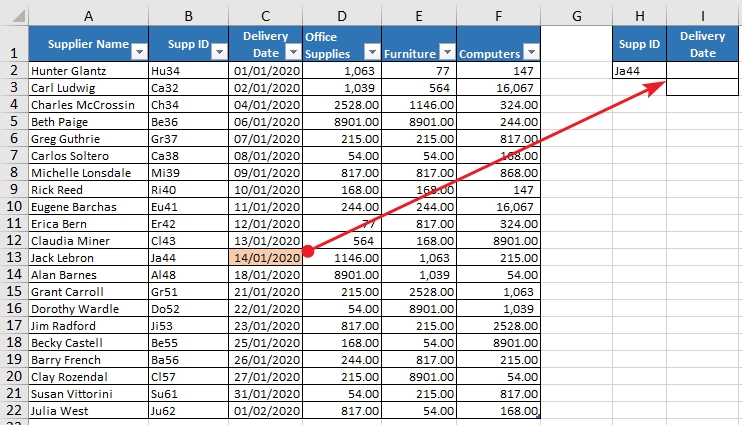Open the Computers column filter dropdown

click(x=531, y=53)
